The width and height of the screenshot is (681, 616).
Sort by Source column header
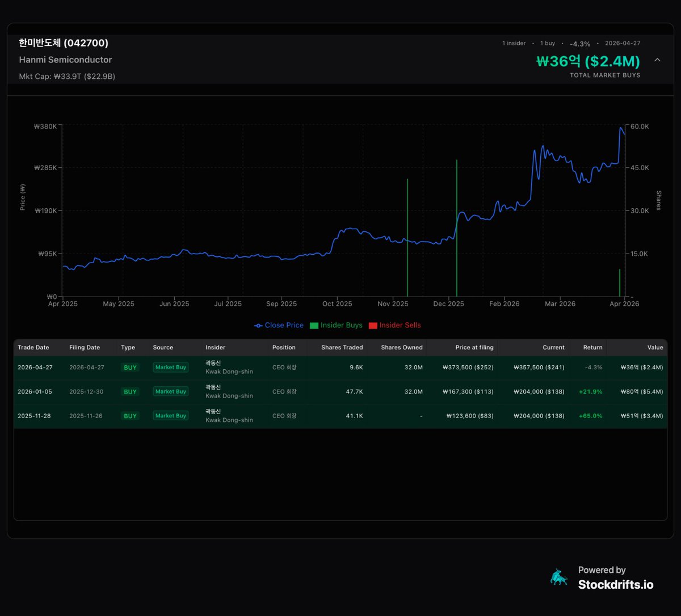pos(163,347)
